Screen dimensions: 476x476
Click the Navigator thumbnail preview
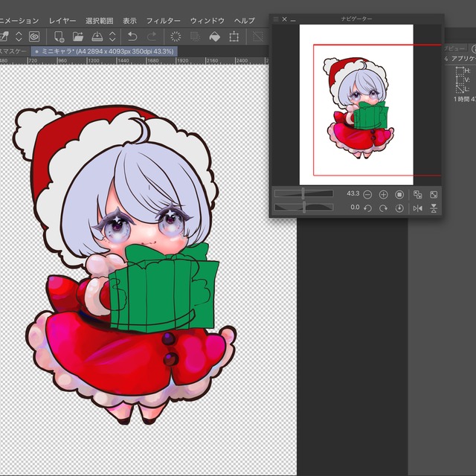tap(356, 104)
